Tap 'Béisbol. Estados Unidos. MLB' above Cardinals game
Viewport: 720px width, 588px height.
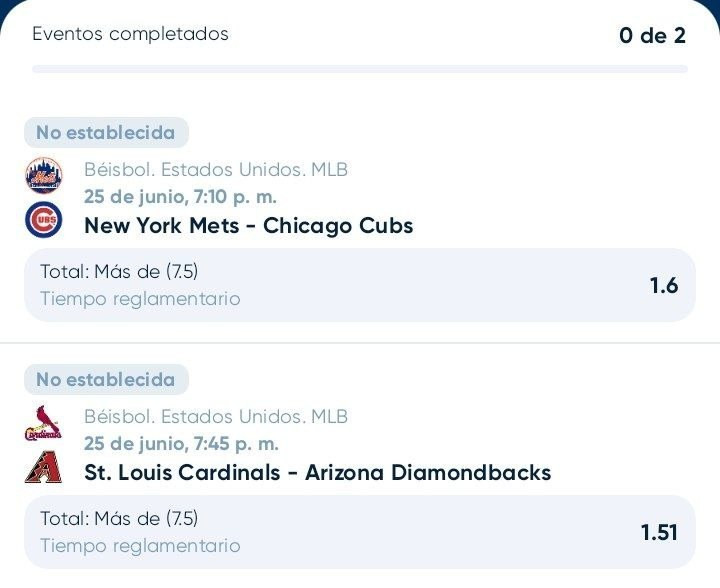tap(216, 417)
